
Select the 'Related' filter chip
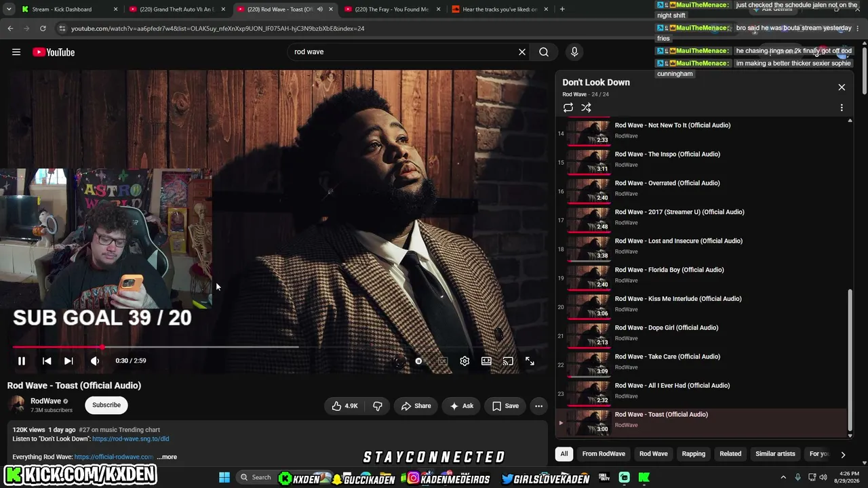pos(730,454)
